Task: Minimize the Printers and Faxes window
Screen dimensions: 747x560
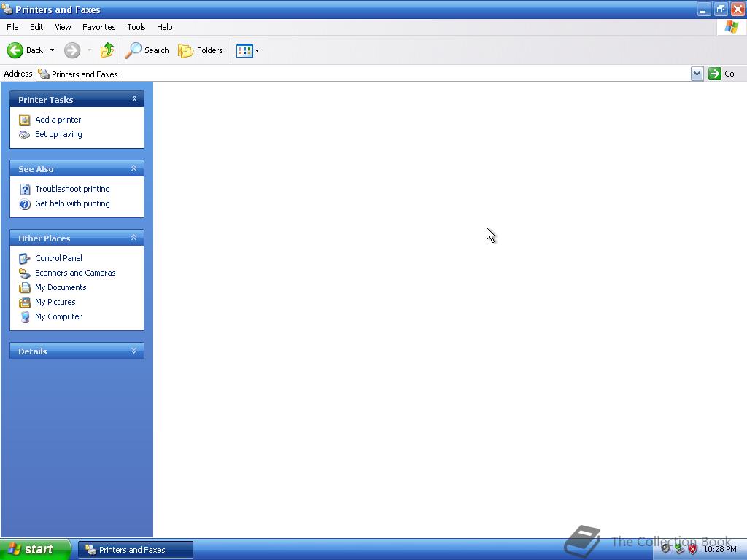Action: (704, 9)
